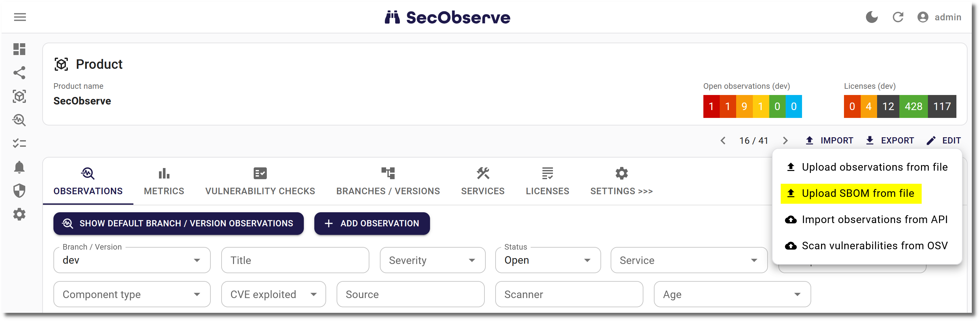Viewport: 980px width, 321px height.
Task: Expand the Status dropdown set to Open
Action: (x=547, y=260)
